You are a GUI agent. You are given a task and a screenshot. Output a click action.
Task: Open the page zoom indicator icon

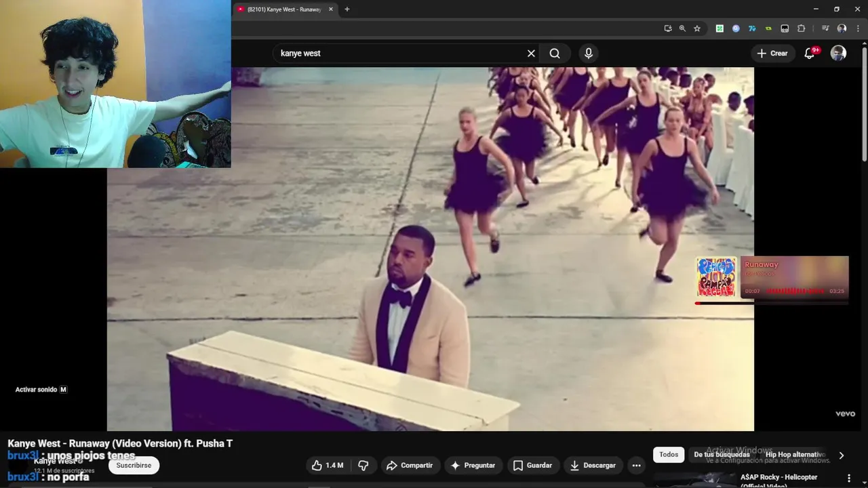point(682,28)
